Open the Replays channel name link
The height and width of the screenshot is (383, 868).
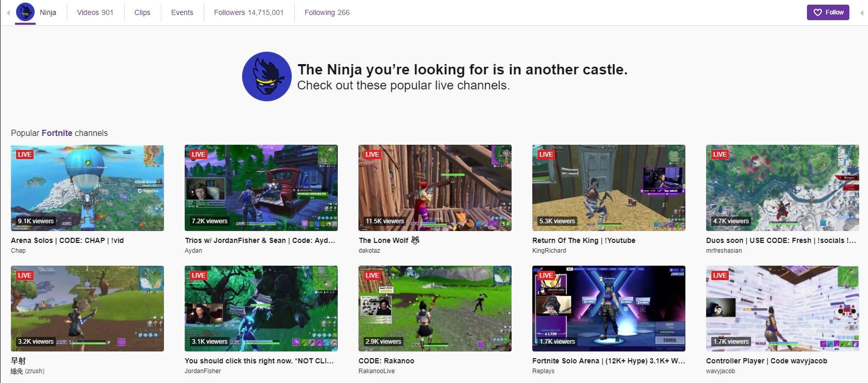point(543,371)
